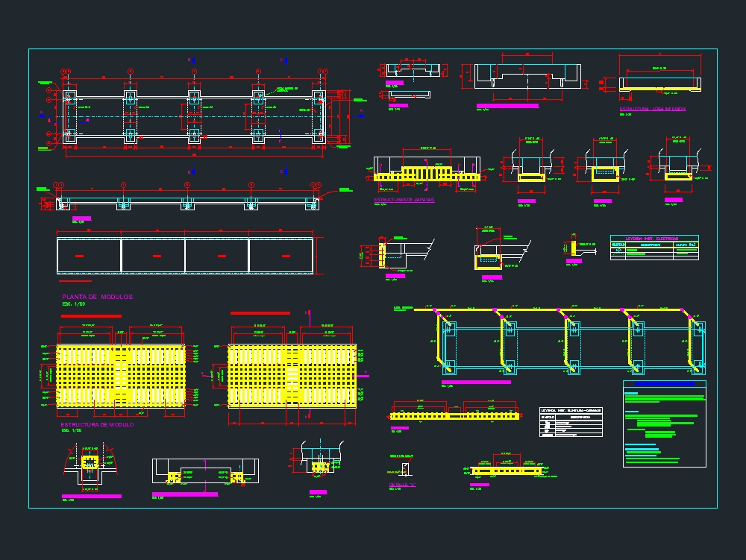Image resolution: width=746 pixels, height=560 pixels.
Task: Click the ESTRUCTURA LOSA INFERIOR underlined label
Action: 653,108
